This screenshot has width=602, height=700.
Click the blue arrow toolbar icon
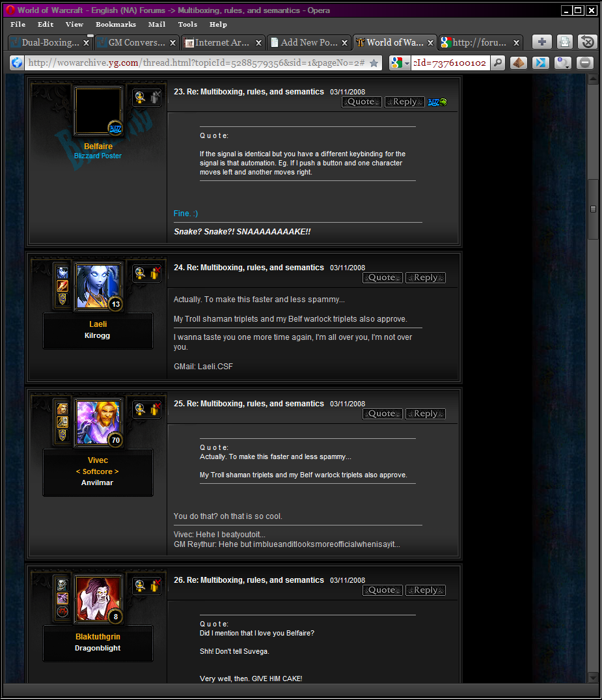point(540,63)
